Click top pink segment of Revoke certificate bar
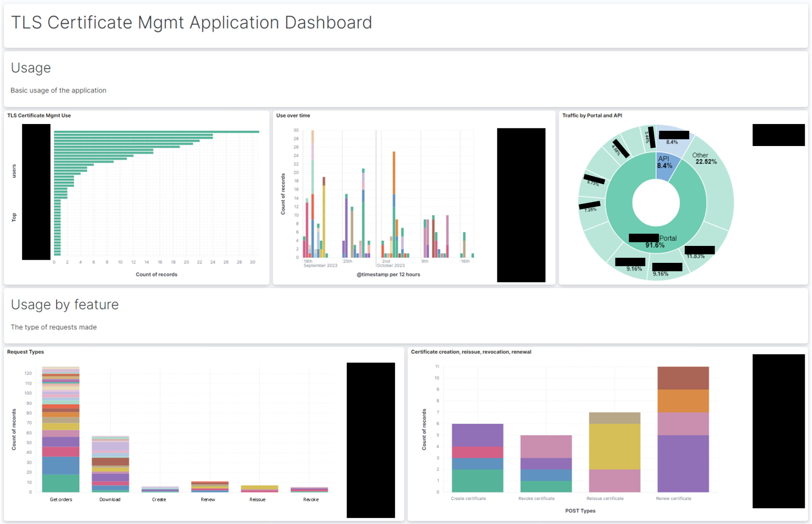This screenshot has width=812, height=524. (x=546, y=446)
